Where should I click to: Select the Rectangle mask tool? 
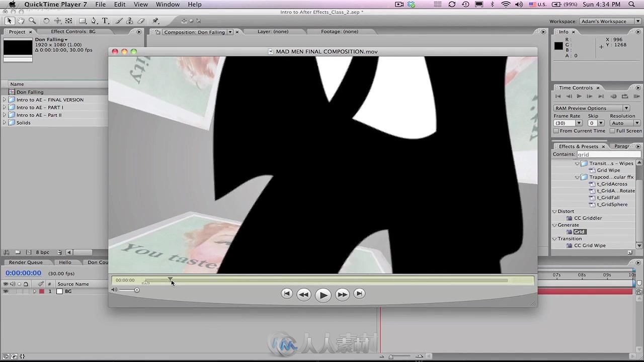coord(83,21)
